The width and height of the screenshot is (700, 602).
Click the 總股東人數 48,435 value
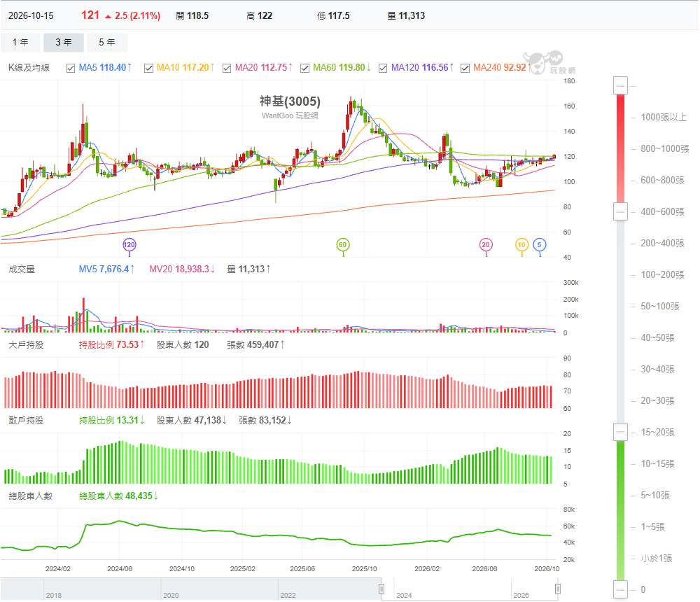pos(119,496)
